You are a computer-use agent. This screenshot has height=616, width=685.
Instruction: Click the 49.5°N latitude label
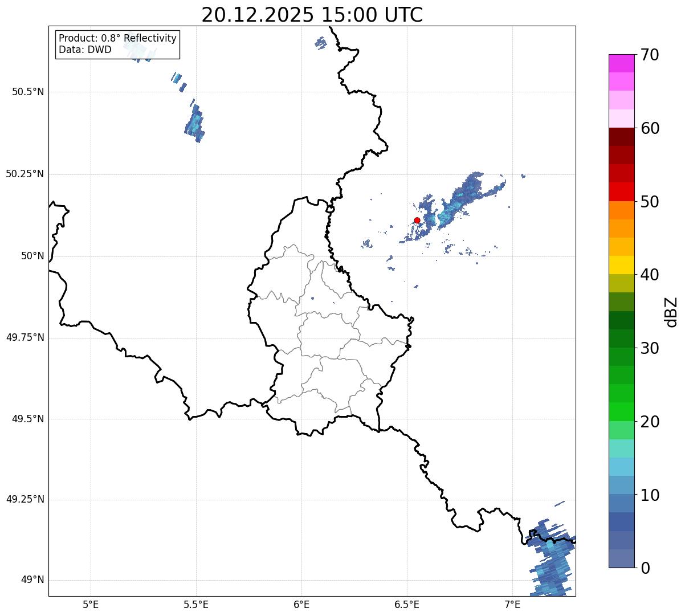click(28, 419)
